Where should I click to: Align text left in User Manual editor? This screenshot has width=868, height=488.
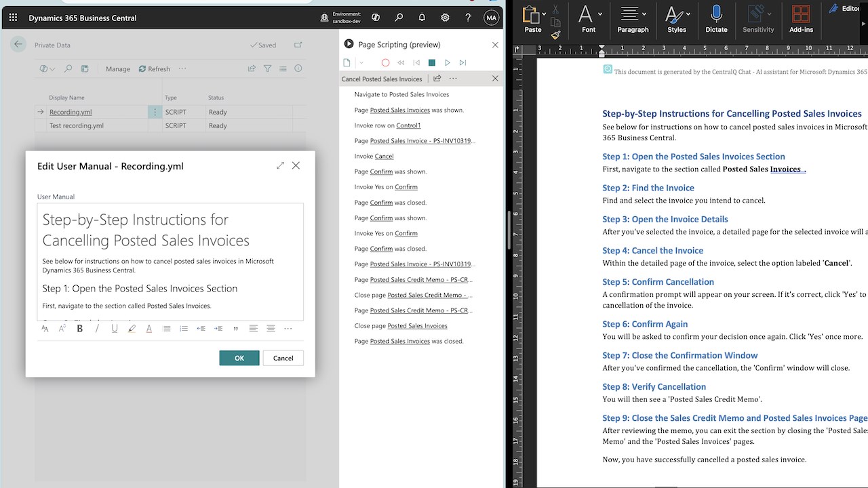253,329
